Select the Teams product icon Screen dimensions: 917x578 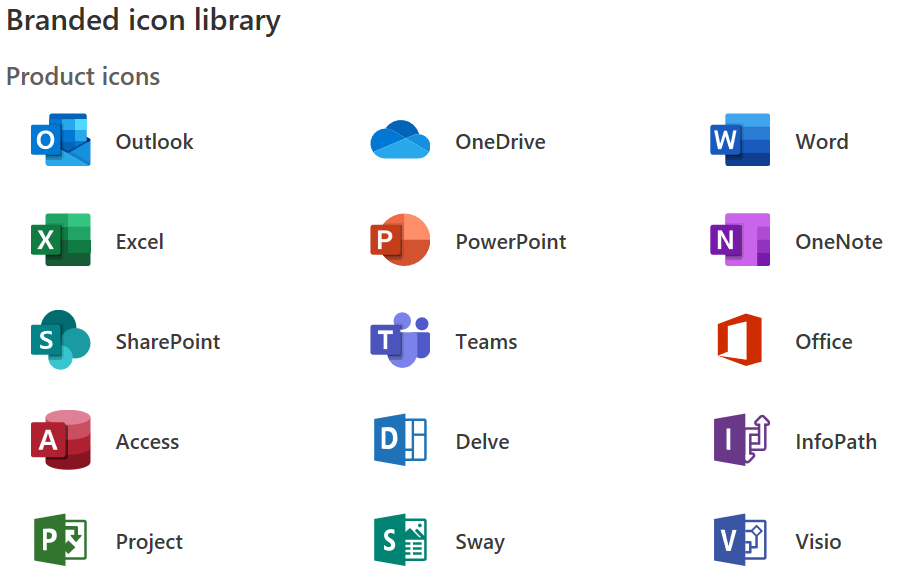coord(400,340)
